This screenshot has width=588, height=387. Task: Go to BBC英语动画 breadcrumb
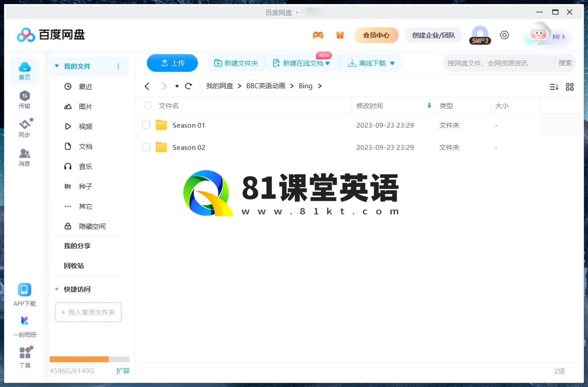point(266,86)
